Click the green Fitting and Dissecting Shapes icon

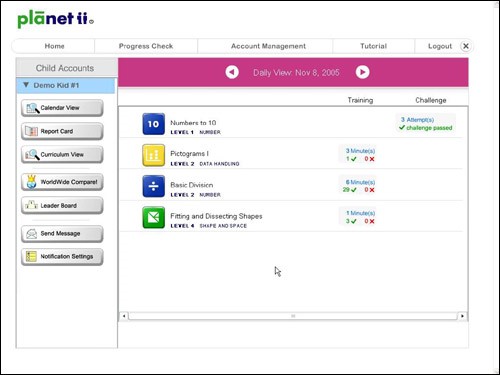tap(153, 218)
